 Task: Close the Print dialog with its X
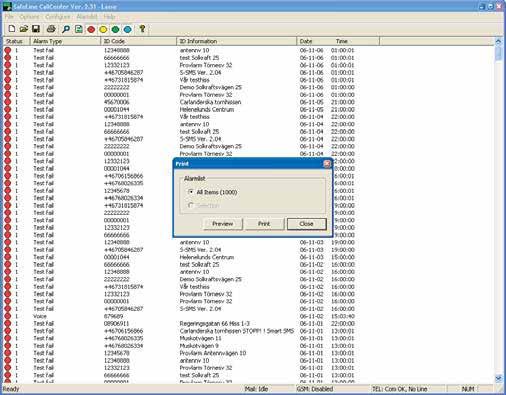(x=327, y=164)
